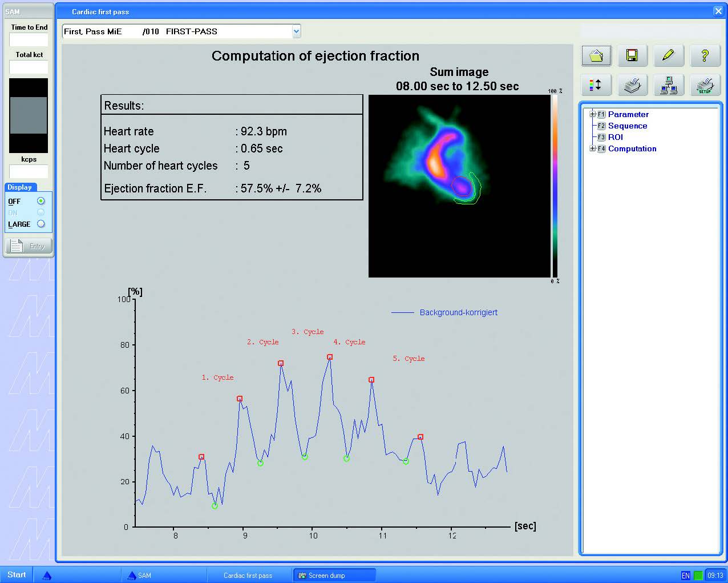Select the Display OFF radio button
Viewport: 728px width, 583px height.
[x=41, y=201]
